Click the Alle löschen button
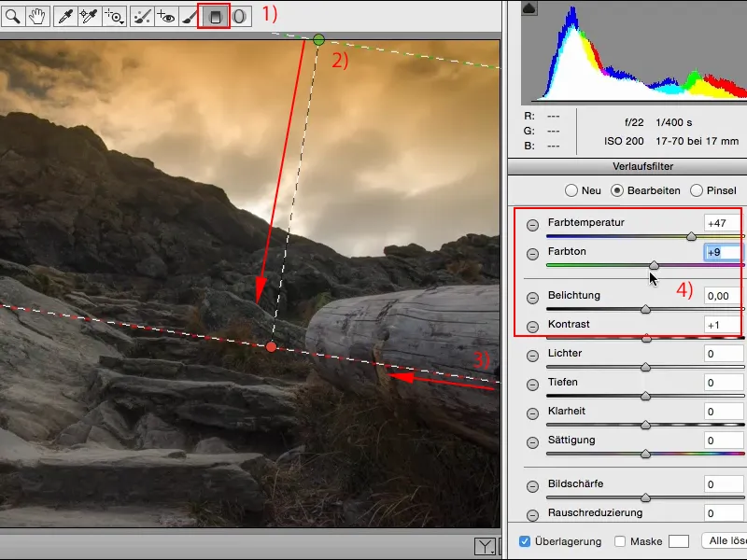 pyautogui.click(x=725, y=541)
